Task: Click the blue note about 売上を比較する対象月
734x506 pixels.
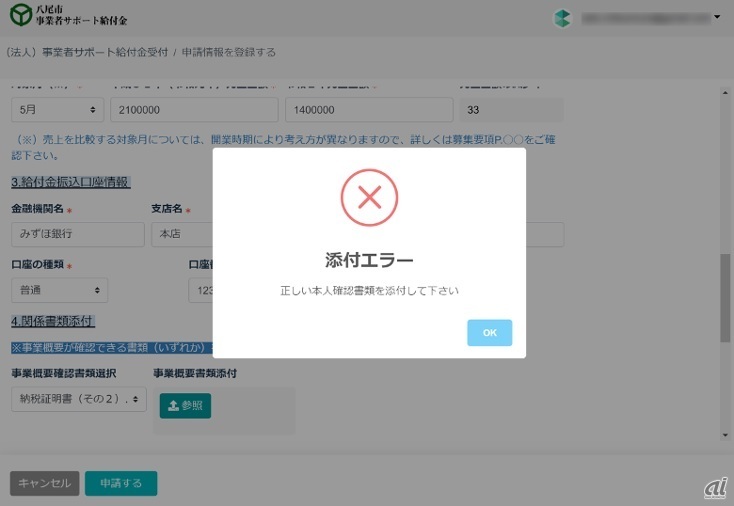Action: coord(284,147)
